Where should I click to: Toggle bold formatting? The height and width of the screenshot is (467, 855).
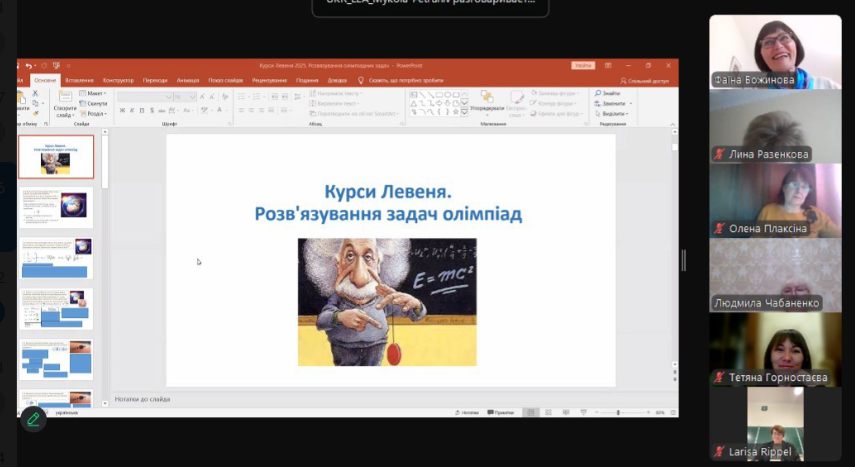pos(122,111)
